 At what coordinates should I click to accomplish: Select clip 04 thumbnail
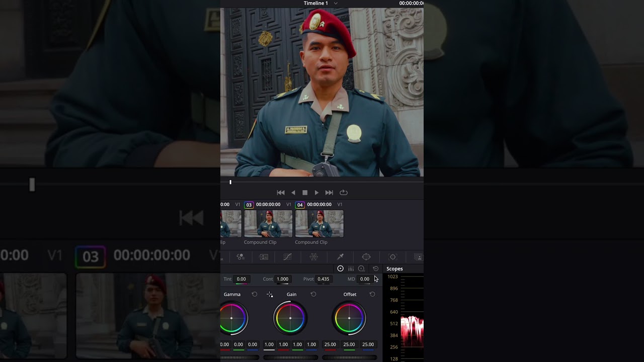coord(319,223)
